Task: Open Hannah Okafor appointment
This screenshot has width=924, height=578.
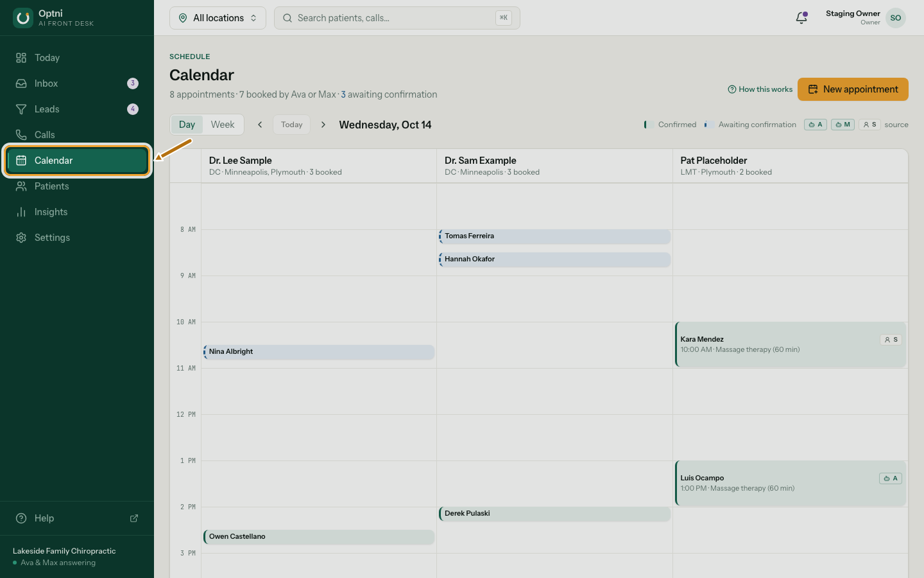Action: (555, 259)
